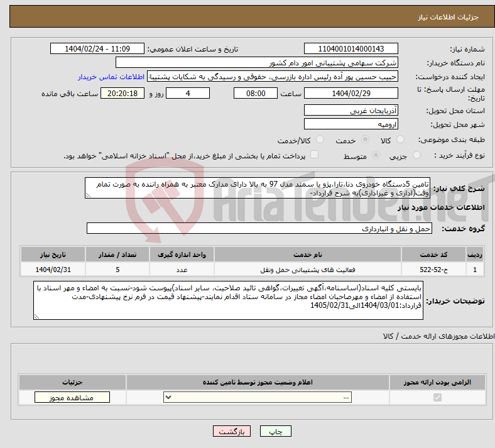
Task: Toggle the Islamic treasury payment checkbox
Action: [x=315, y=155]
